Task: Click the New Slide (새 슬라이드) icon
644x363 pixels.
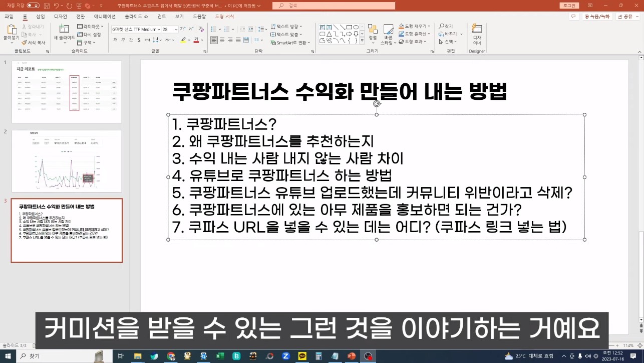Action: tap(64, 29)
